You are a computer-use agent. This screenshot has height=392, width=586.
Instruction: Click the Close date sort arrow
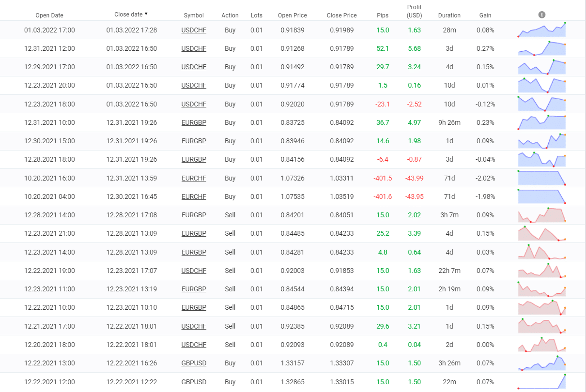[x=146, y=15]
